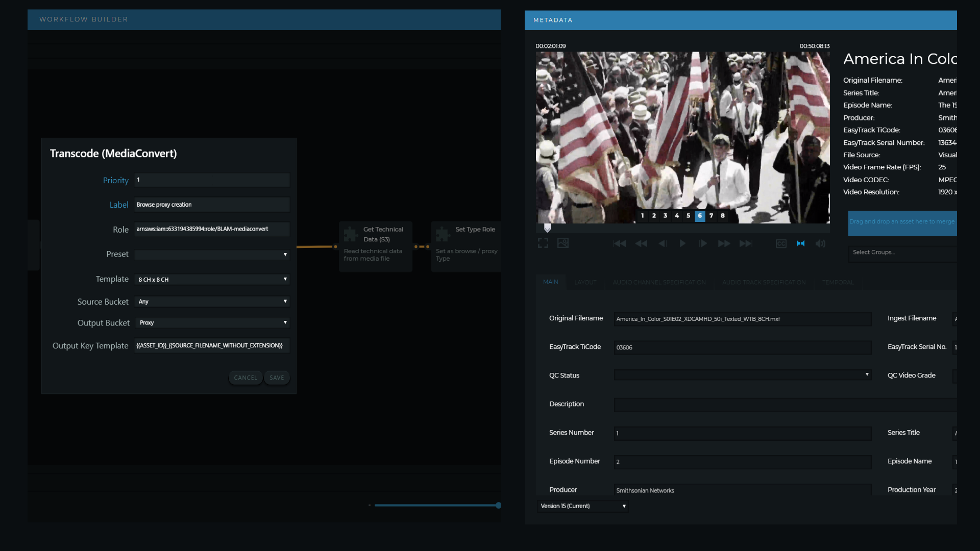Mute the player volume icon
980x551 pixels.
pyautogui.click(x=820, y=244)
